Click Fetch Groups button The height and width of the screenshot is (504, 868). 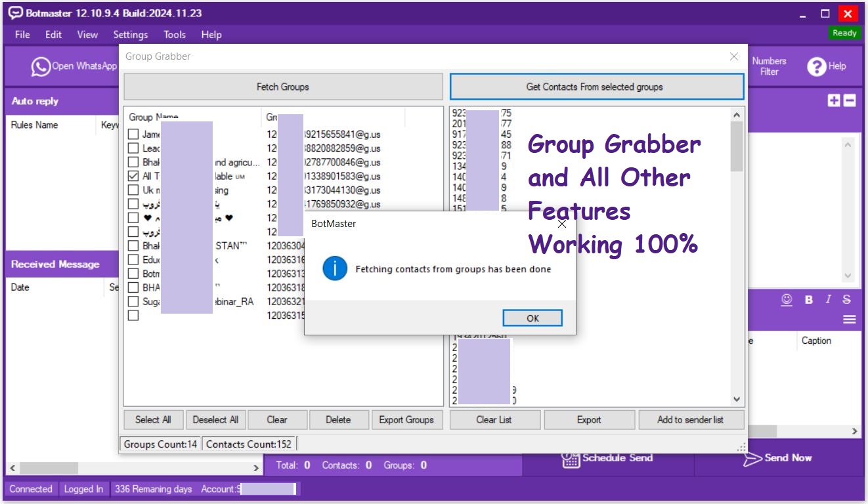click(283, 87)
